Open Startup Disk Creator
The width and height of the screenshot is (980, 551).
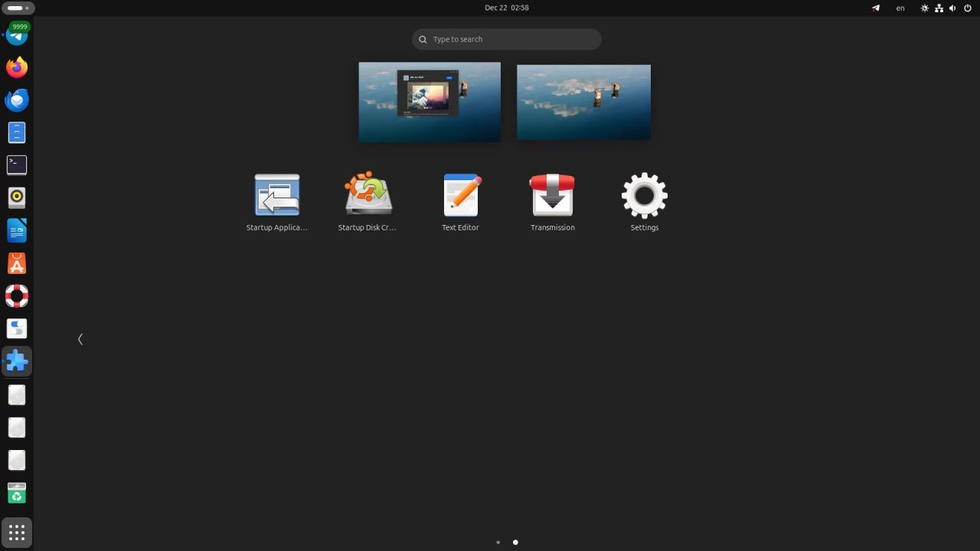pos(368,202)
